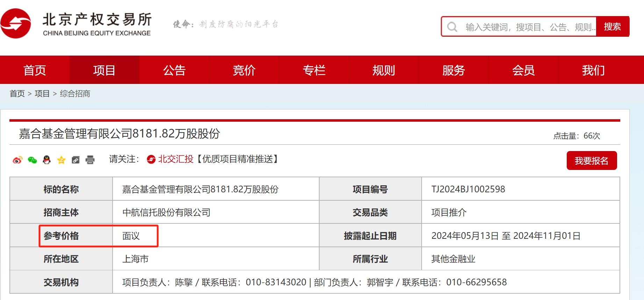Image resolution: width=644 pixels, height=300 pixels.
Task: Open the 竞价 navigation tab
Action: [244, 70]
